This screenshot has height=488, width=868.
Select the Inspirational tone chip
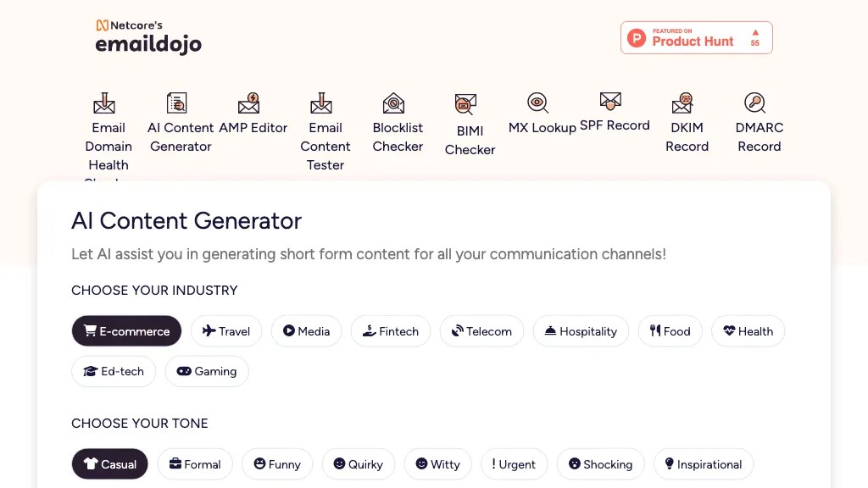(x=703, y=464)
